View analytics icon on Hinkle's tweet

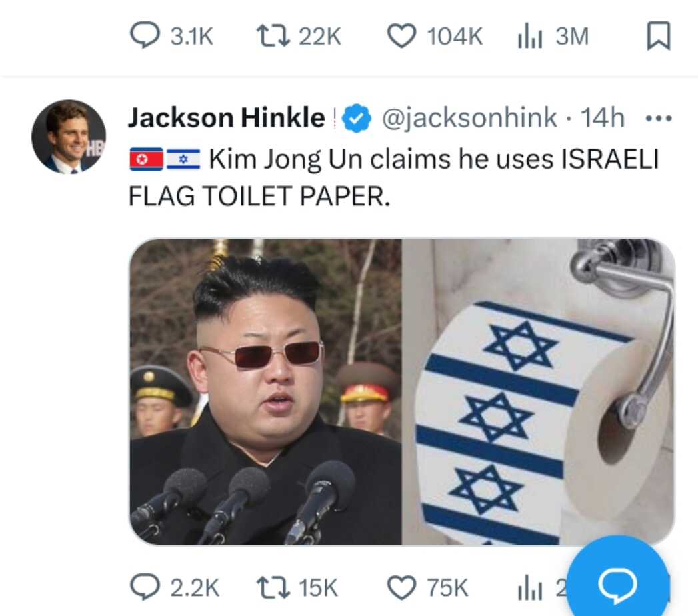[530, 589]
